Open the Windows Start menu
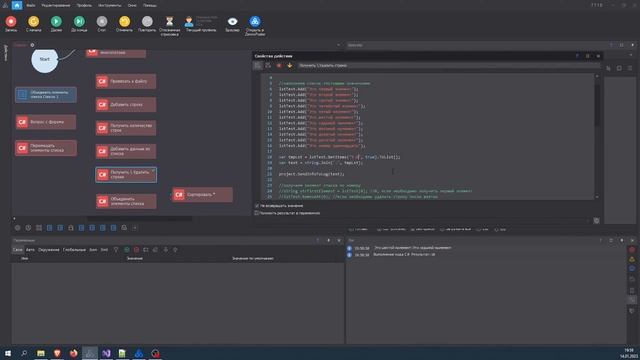The image size is (640, 360). [x=8, y=353]
